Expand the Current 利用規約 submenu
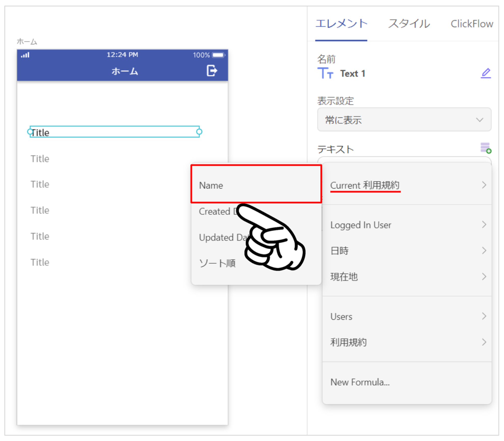This screenshot has width=504, height=441. 407,185
